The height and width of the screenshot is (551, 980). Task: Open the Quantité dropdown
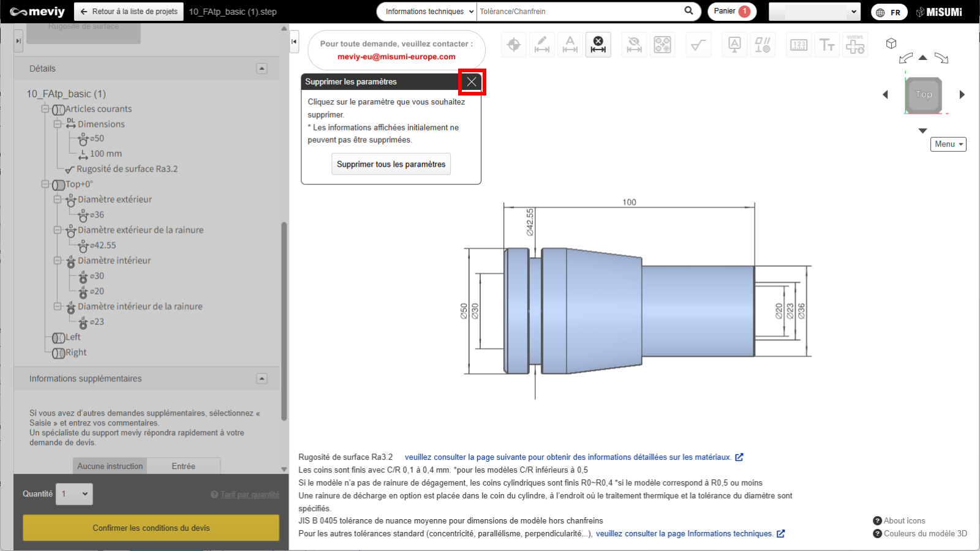point(75,494)
